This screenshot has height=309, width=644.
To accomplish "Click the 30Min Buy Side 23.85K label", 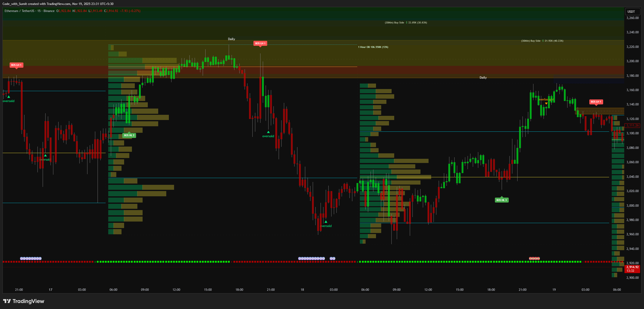I will coord(406,23).
